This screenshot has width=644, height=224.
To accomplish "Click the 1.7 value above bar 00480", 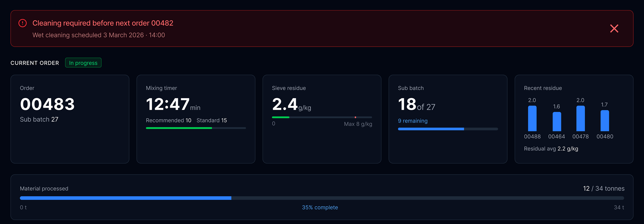I will pyautogui.click(x=604, y=105).
